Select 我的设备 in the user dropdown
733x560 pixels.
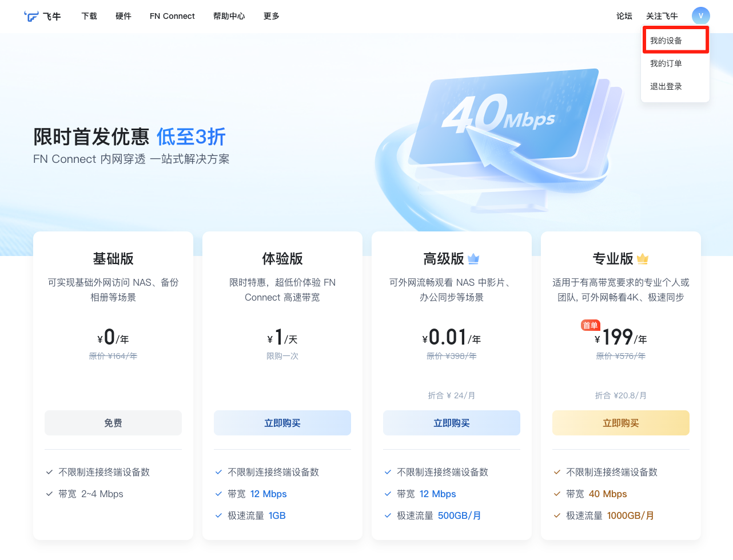point(676,41)
